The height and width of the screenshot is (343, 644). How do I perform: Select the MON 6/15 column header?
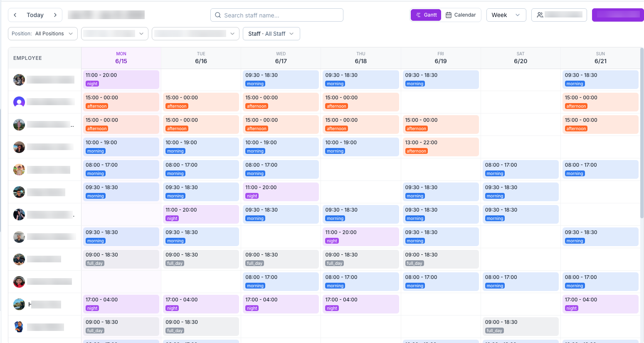pyautogui.click(x=121, y=58)
